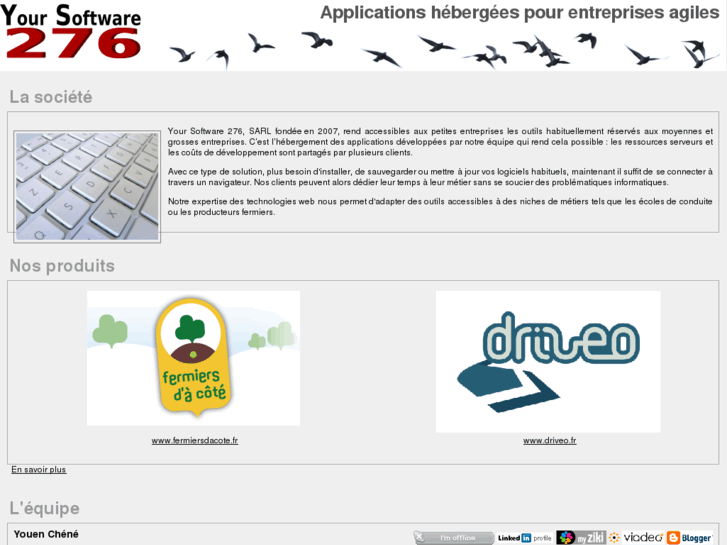Click the name Youen Chéné
The width and height of the screenshot is (727, 545).
[x=46, y=534]
